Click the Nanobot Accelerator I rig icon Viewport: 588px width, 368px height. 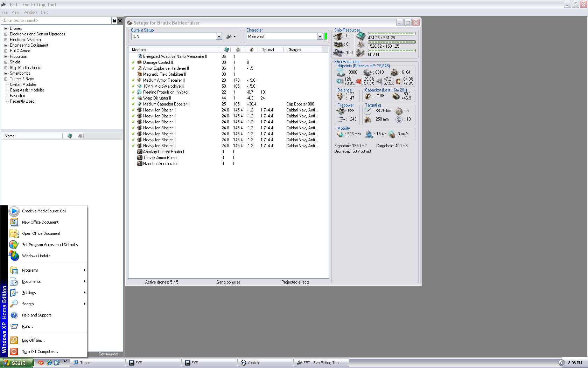(140, 164)
